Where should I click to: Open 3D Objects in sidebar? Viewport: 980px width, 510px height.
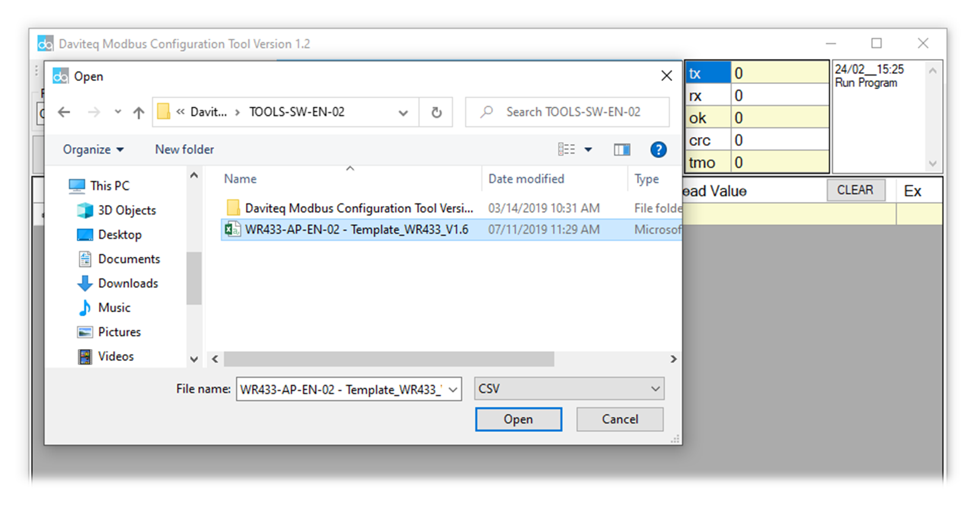click(x=117, y=210)
